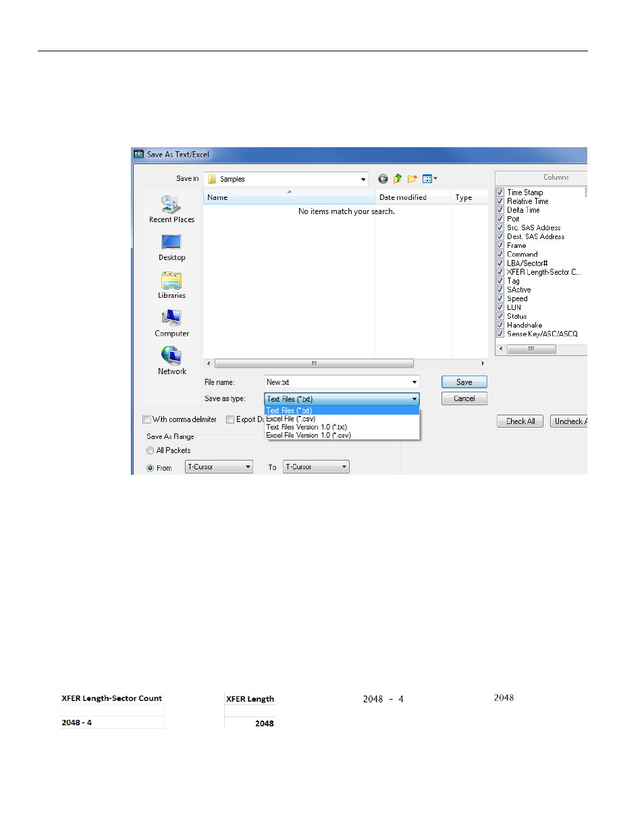Sort by Type column header

click(x=469, y=197)
